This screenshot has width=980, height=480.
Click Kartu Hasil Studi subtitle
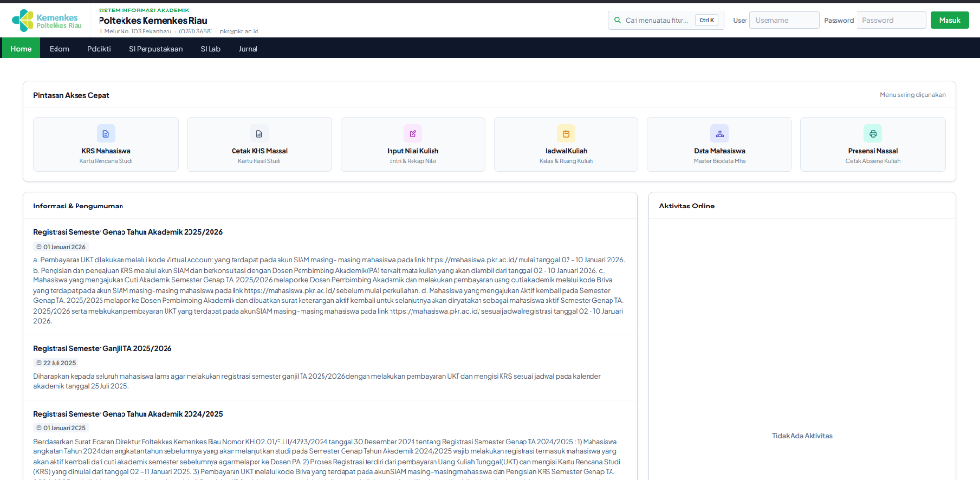click(x=259, y=161)
